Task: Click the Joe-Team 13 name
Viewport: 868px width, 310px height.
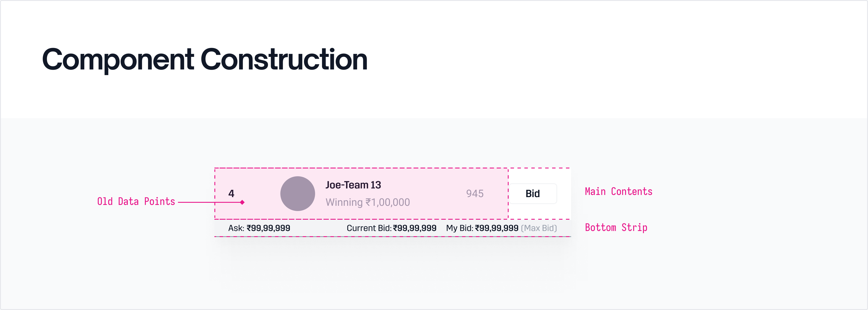Action: coord(353,185)
